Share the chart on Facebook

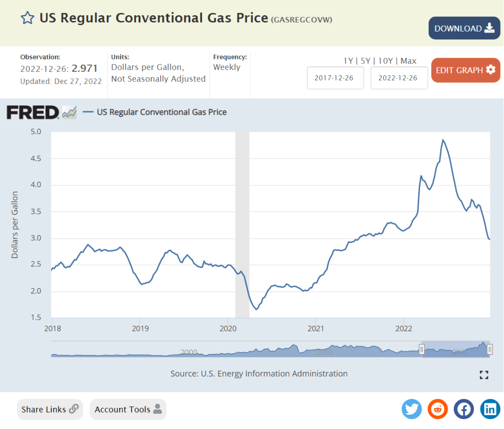[x=464, y=409]
